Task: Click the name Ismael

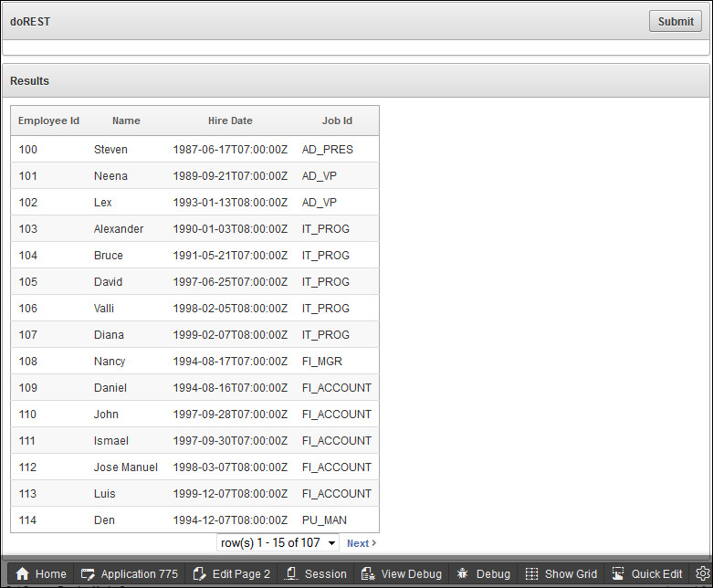Action: [111, 440]
